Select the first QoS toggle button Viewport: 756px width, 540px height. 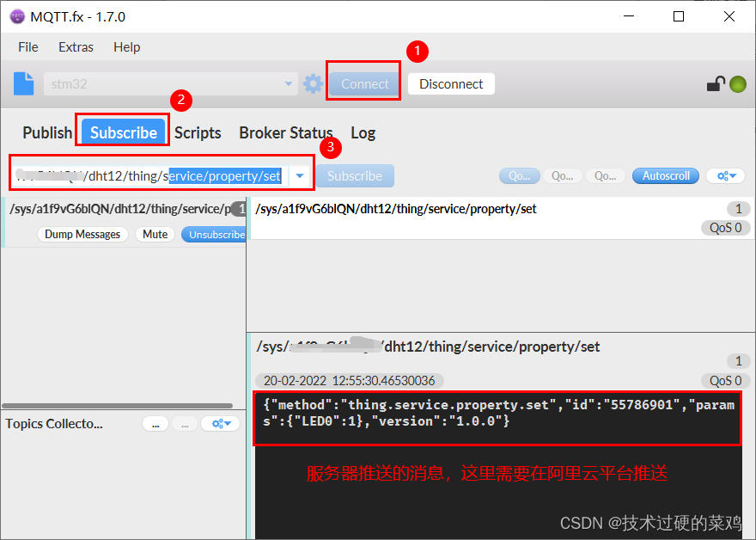pos(519,176)
